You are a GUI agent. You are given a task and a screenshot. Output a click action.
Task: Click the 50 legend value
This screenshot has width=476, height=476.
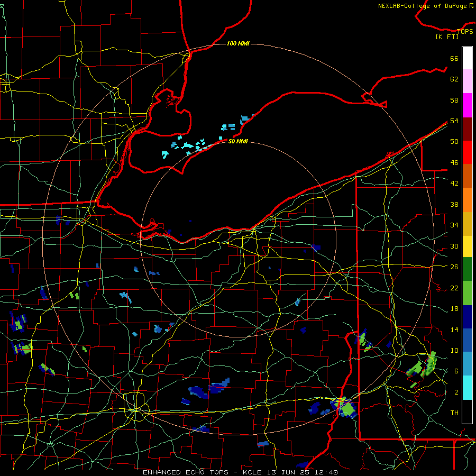(454, 142)
